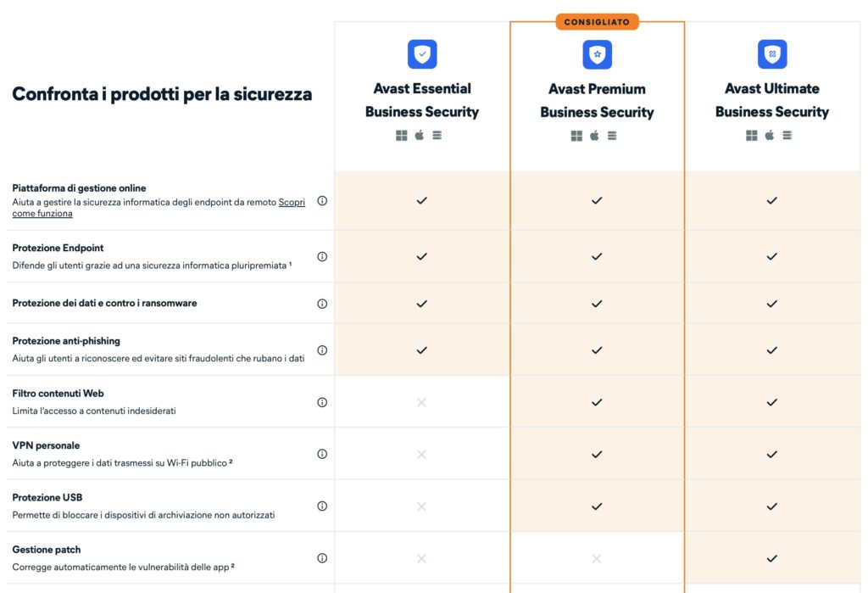The height and width of the screenshot is (593, 868).
Task: Open info icon for Piattaforma di gestione online
Action: (x=322, y=200)
